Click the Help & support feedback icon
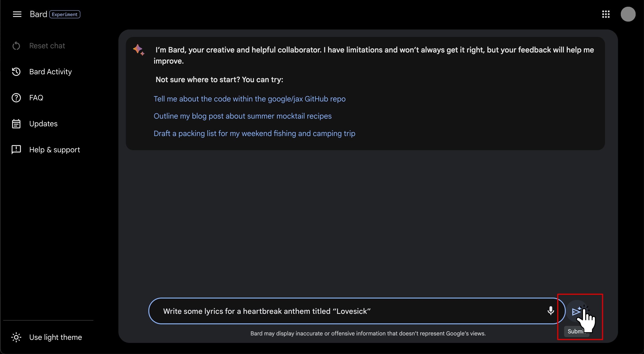The image size is (644, 354). tap(16, 149)
